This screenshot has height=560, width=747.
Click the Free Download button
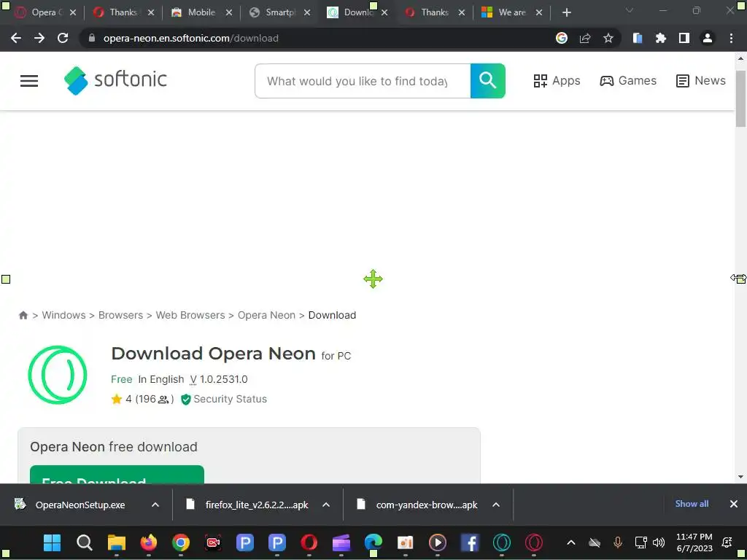tap(117, 475)
